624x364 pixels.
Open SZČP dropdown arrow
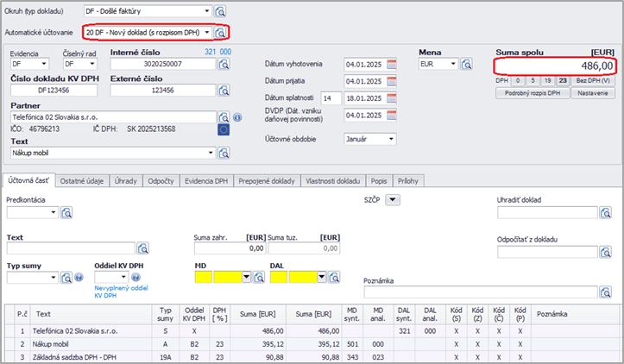393,200
